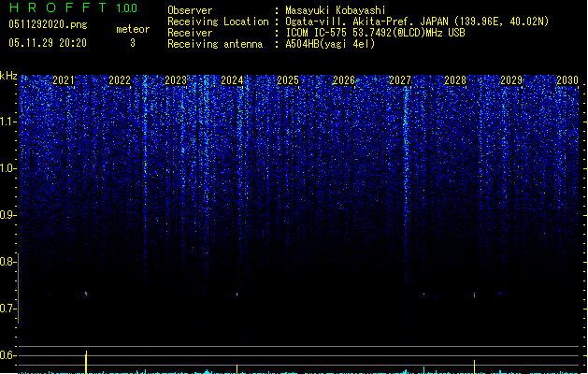
Task: Click the 2022 time marker
Action: (120, 79)
